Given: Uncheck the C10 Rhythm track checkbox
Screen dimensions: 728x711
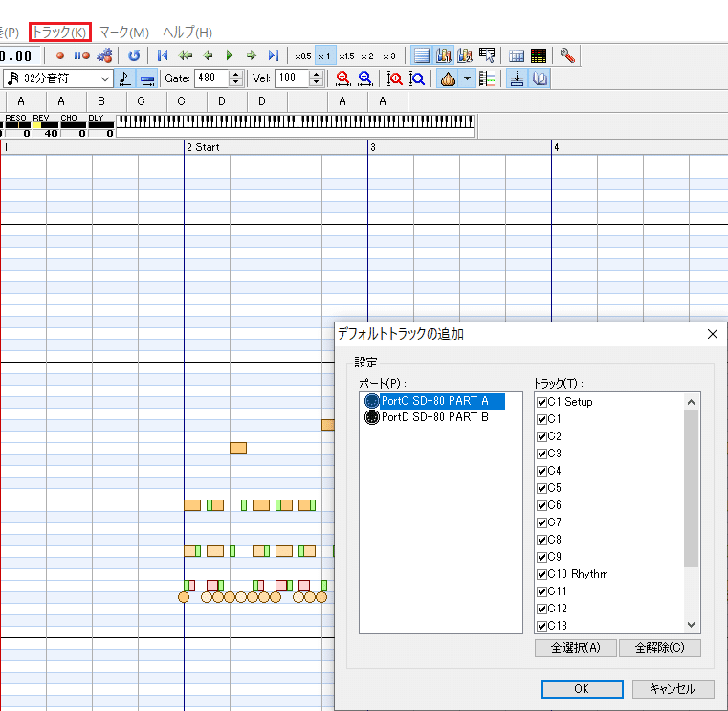Looking at the screenshot, I should tap(541, 574).
